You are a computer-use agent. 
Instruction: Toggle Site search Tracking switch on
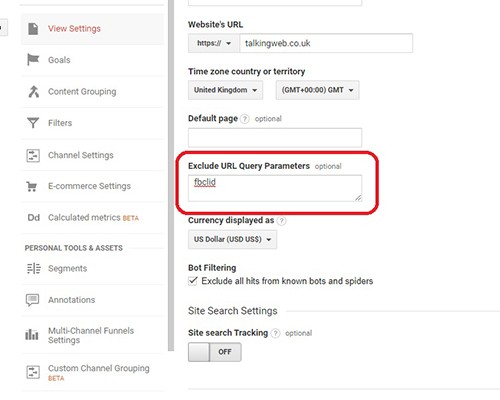(x=215, y=352)
